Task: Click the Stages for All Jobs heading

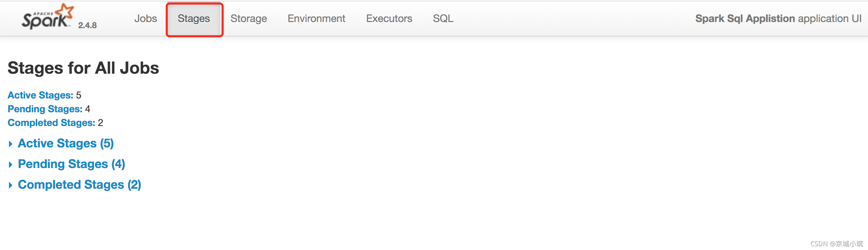Action: 83,68
